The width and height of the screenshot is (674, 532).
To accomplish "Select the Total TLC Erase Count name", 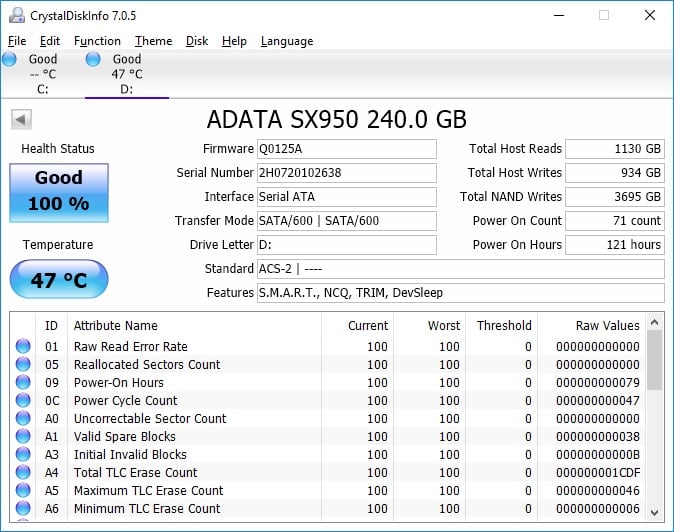I will click(x=135, y=473).
